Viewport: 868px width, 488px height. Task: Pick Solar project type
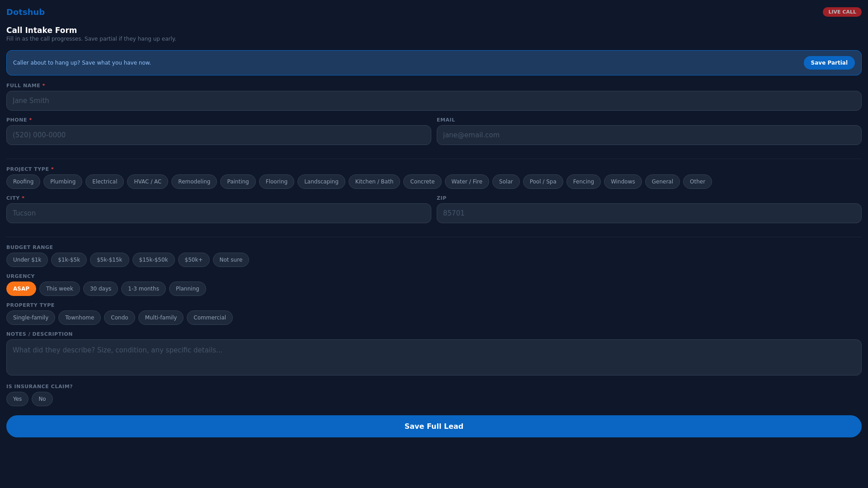tap(506, 182)
